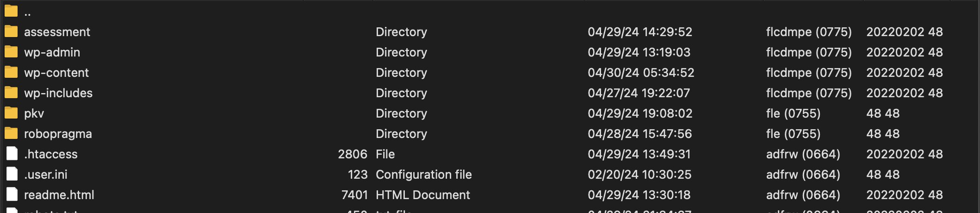Click the wp-admin last modified date
This screenshot has width=980, height=213.
click(x=639, y=52)
